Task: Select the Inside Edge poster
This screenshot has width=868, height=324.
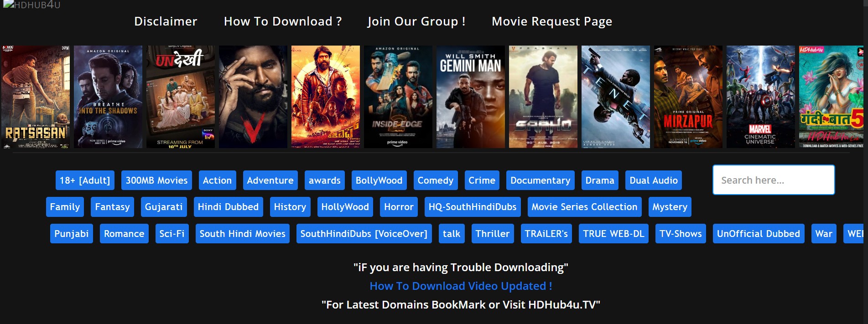Action: pyautogui.click(x=398, y=97)
